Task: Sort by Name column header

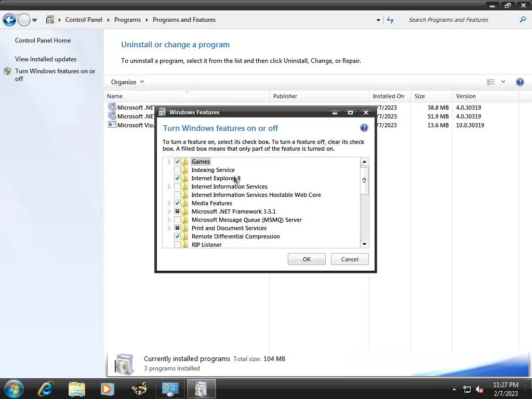Action: 187,96
